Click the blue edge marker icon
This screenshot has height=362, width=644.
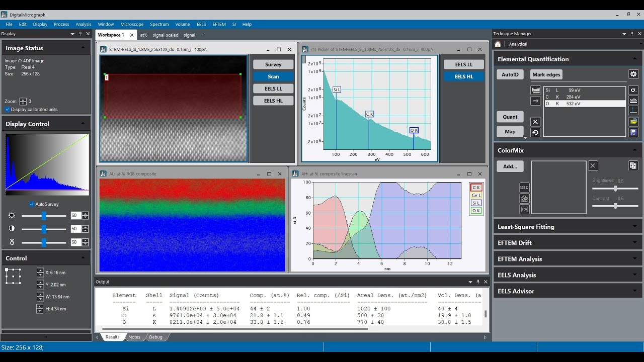pos(633,111)
